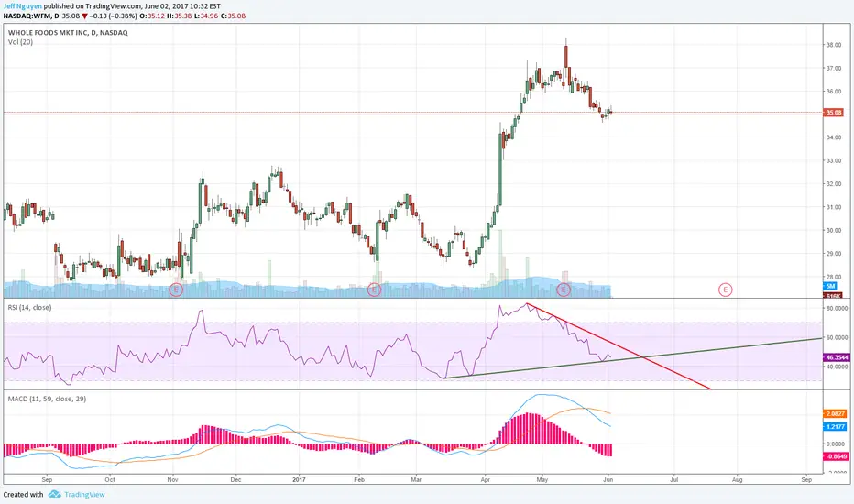854x504 pixels.
Task: Select the red descending RSI trendline
Action: point(619,346)
